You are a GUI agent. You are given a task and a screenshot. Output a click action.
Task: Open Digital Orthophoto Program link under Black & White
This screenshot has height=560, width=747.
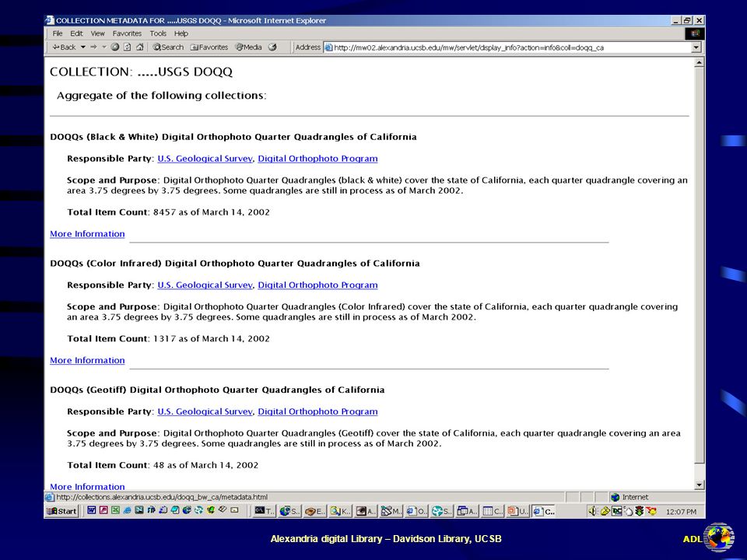click(x=317, y=159)
